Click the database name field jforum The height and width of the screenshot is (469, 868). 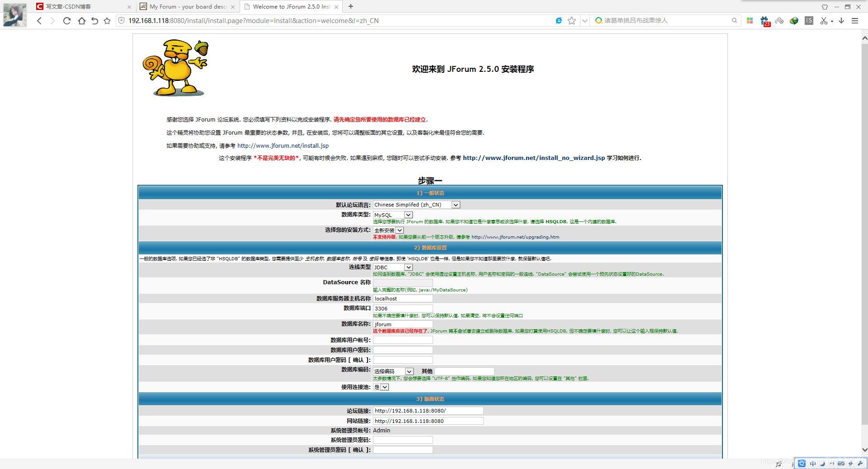pyautogui.click(x=403, y=324)
